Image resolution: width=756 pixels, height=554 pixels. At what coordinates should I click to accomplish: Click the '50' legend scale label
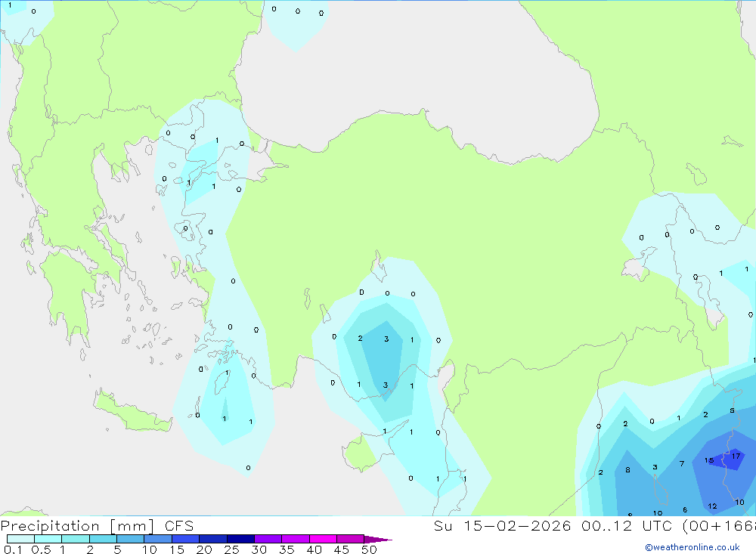pyautogui.click(x=369, y=549)
